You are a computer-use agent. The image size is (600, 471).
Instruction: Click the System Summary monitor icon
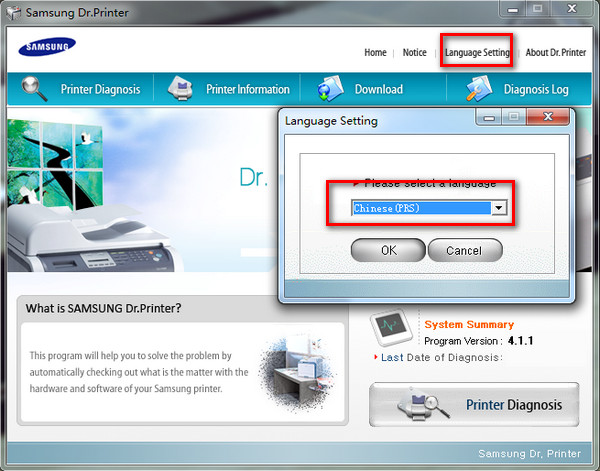[x=391, y=328]
